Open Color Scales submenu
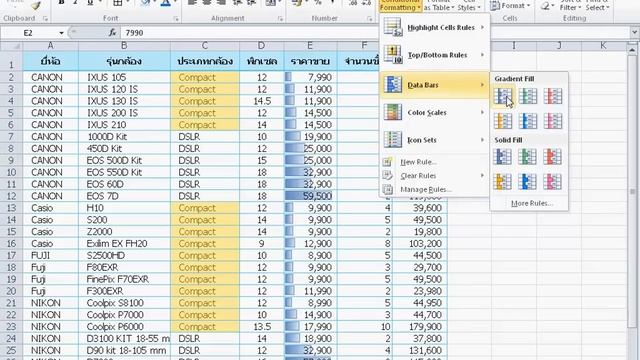This screenshot has height=360, width=640. click(434, 112)
